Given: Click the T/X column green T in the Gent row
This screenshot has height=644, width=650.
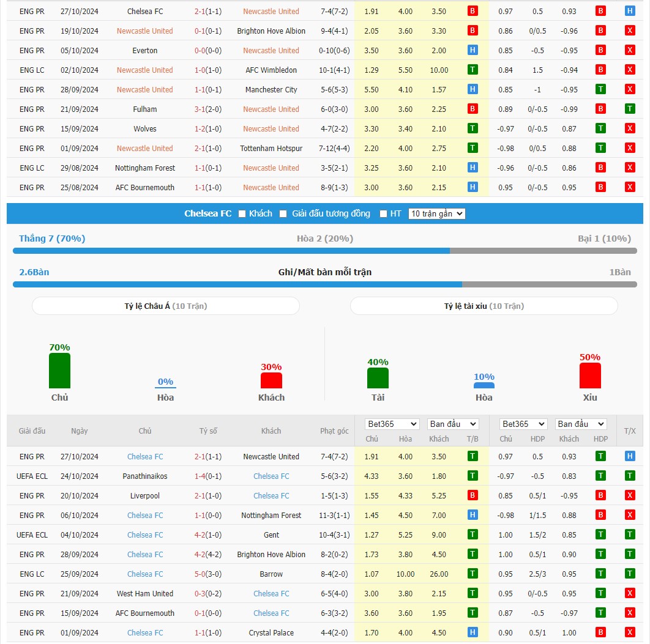Looking at the screenshot, I should click(630, 535).
